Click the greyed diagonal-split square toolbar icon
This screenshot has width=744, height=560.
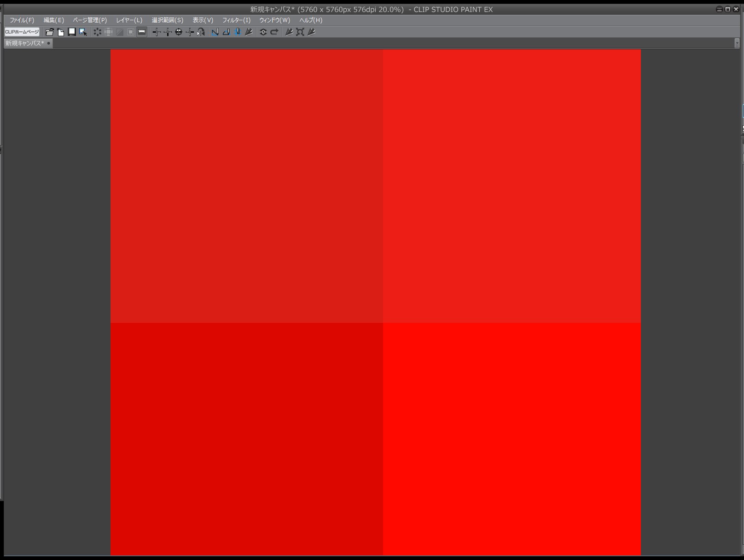pos(120,32)
